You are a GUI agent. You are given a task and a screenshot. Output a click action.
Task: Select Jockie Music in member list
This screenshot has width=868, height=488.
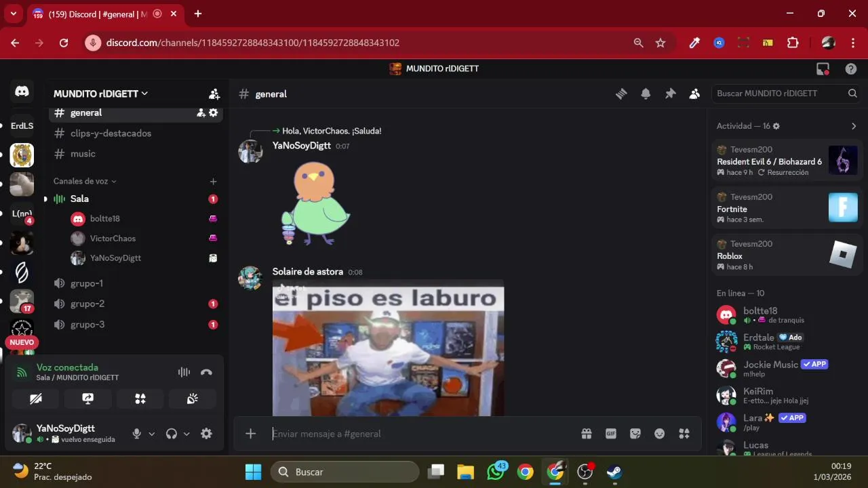pyautogui.click(x=789, y=369)
